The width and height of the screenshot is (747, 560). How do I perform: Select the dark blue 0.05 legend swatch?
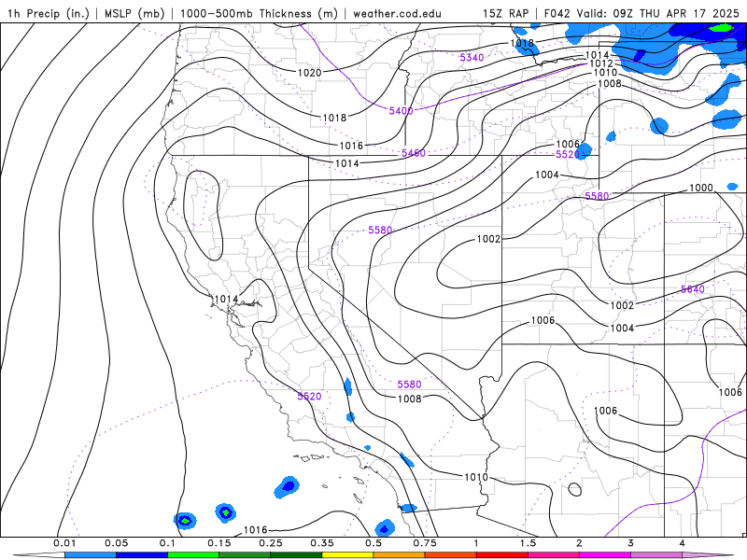click(x=142, y=555)
